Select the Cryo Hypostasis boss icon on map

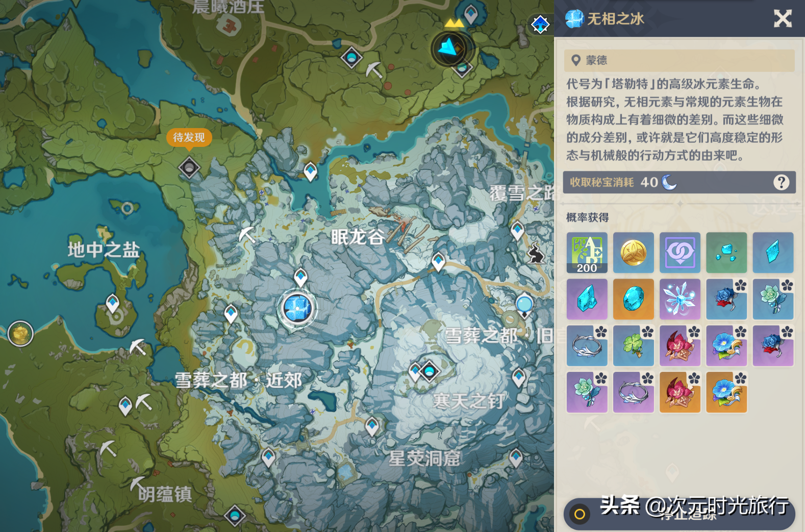coord(298,309)
